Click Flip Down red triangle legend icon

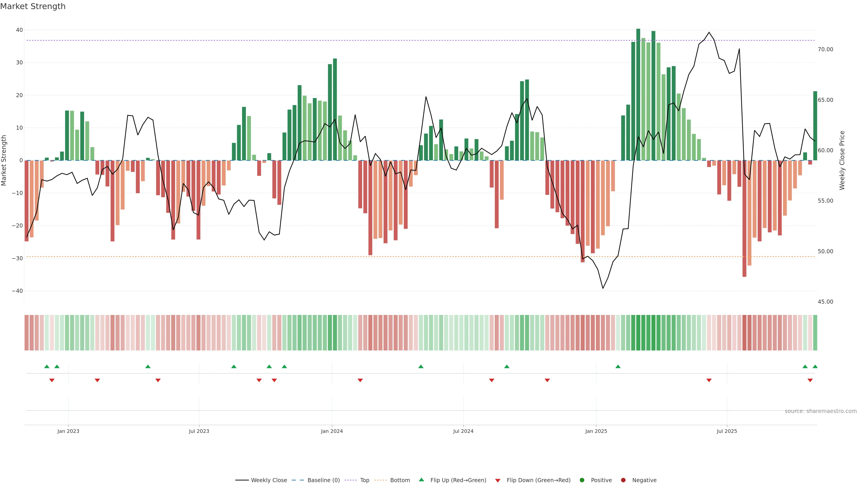[498, 481]
